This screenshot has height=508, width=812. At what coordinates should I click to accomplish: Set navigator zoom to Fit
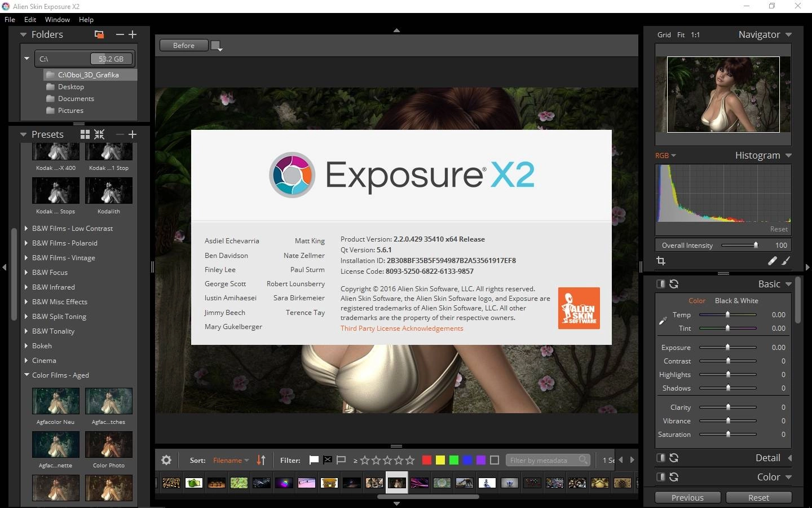681,35
